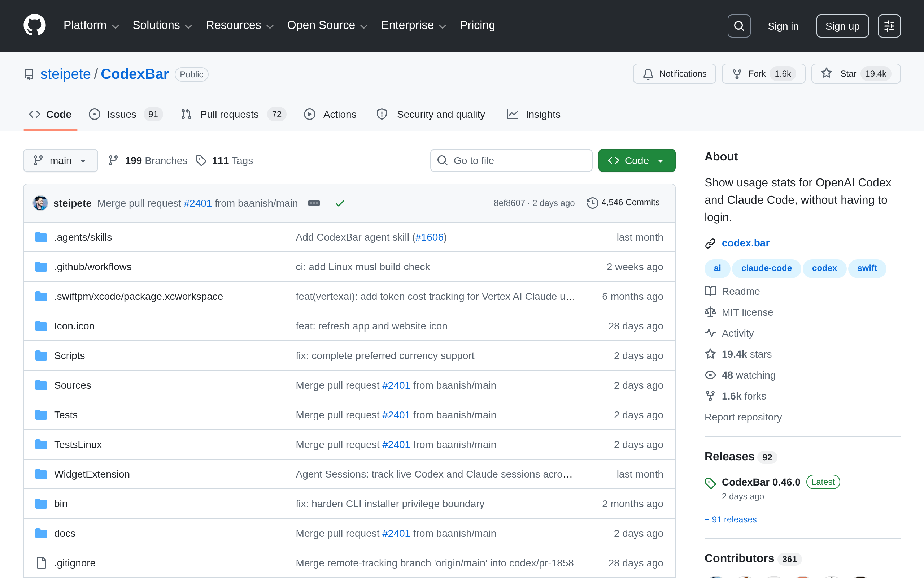
Task: Switch to the Issues tab
Action: (126, 114)
